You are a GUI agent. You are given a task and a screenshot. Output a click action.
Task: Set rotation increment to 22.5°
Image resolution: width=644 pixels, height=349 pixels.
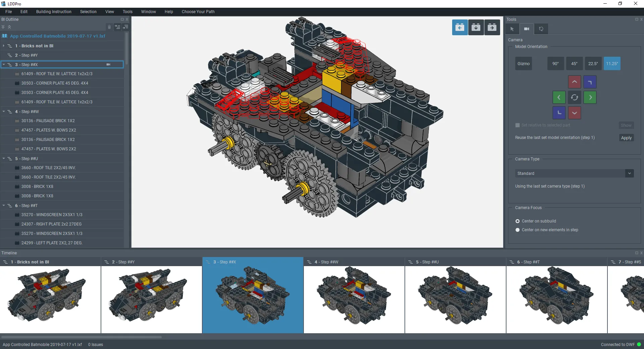click(x=593, y=63)
